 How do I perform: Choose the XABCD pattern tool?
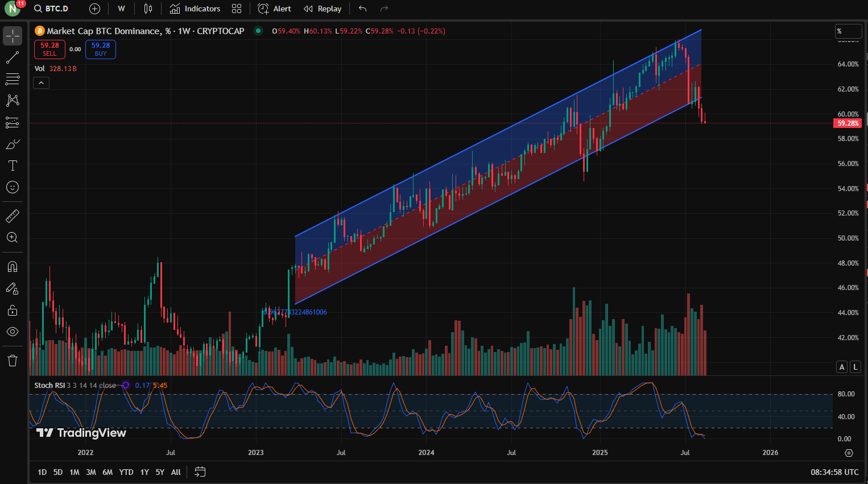click(13, 101)
